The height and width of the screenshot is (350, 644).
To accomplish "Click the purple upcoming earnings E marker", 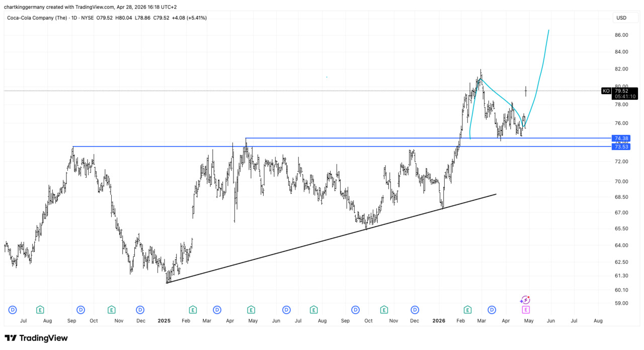I will [526, 309].
